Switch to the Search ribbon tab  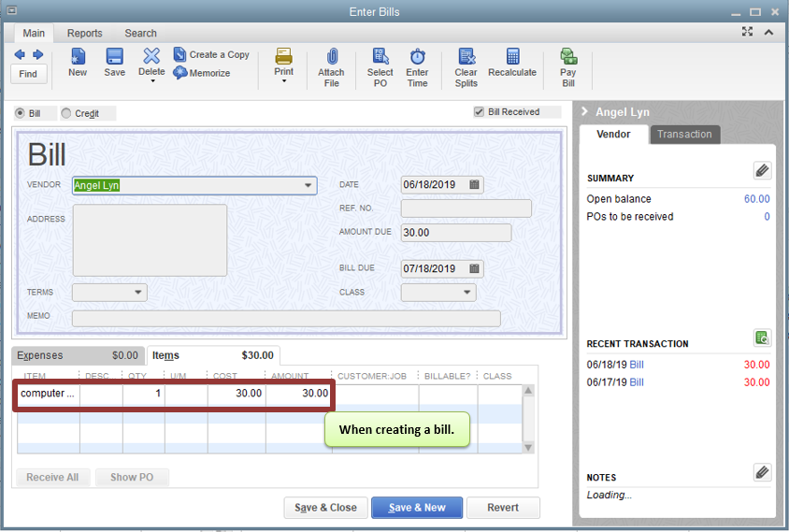pyautogui.click(x=141, y=34)
